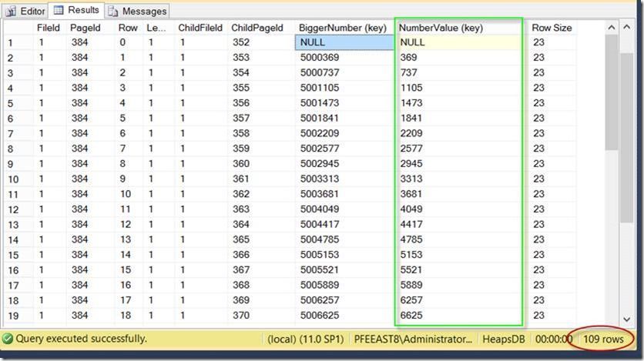Select ChildPageId cell 352

(x=261, y=42)
